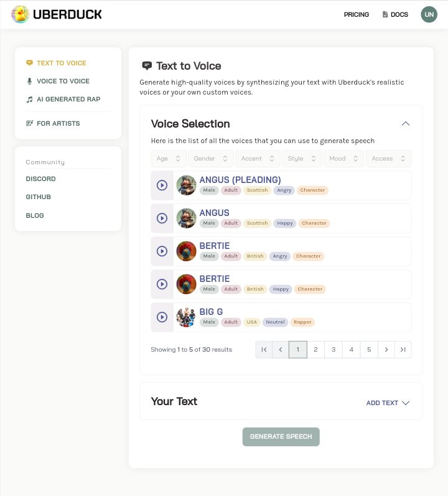
Task: Click the AI Generated Rap music note icon
Action: 29,100
